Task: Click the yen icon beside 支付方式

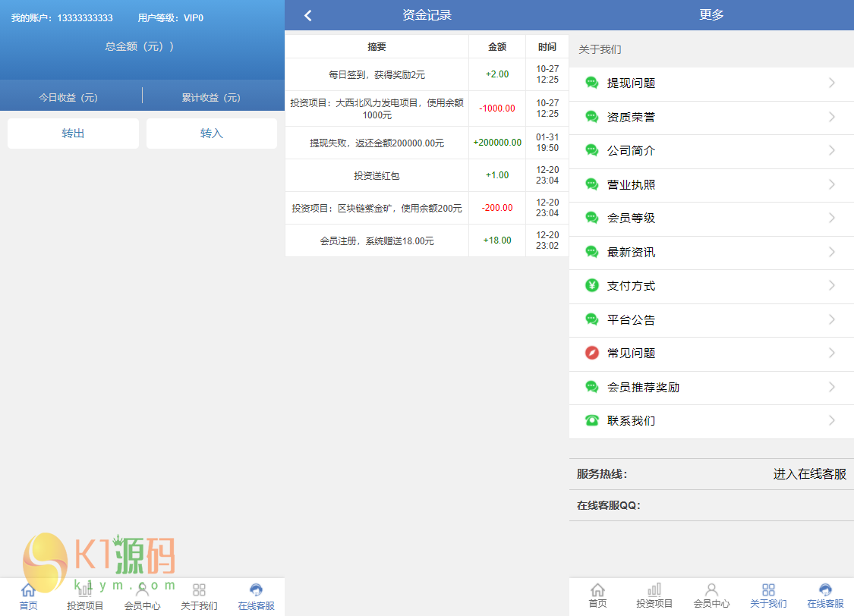Action: pos(592,286)
